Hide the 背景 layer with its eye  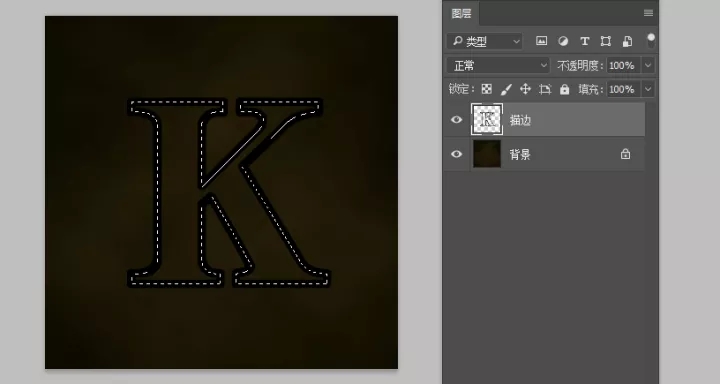456,154
